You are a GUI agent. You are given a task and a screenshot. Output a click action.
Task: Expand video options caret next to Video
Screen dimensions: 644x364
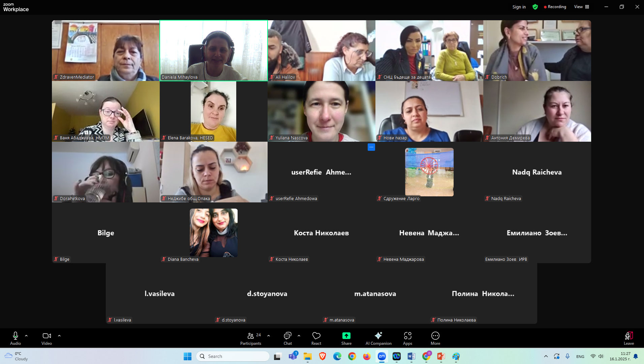pyautogui.click(x=59, y=336)
